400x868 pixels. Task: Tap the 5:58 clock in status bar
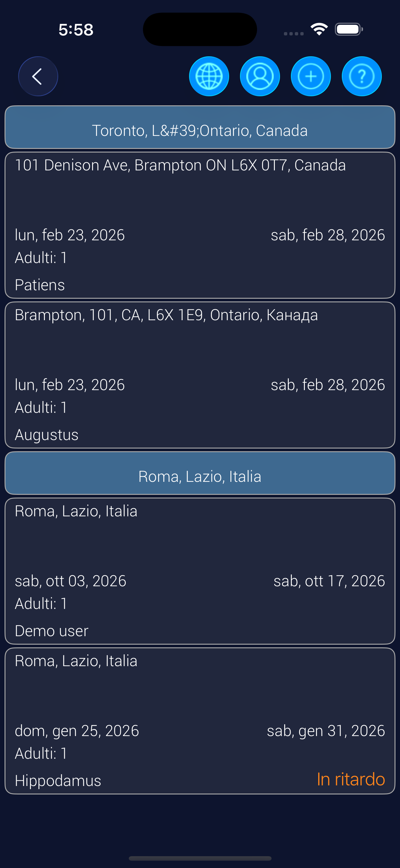(76, 30)
